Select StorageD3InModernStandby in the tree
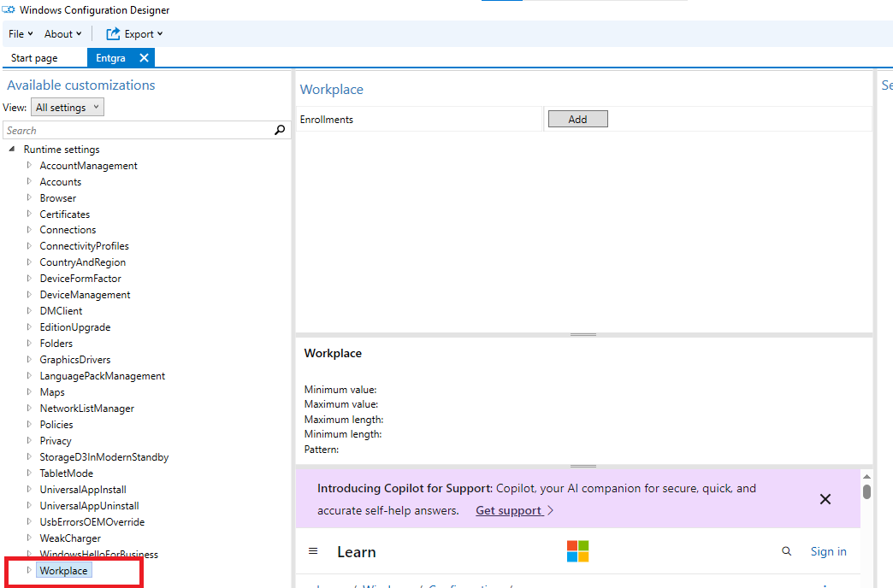 (104, 457)
